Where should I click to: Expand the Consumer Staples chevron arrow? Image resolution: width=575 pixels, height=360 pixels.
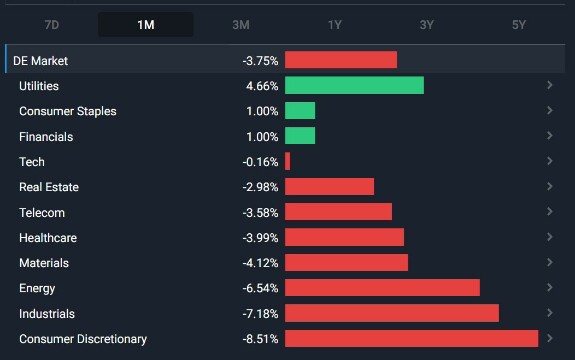tap(549, 110)
